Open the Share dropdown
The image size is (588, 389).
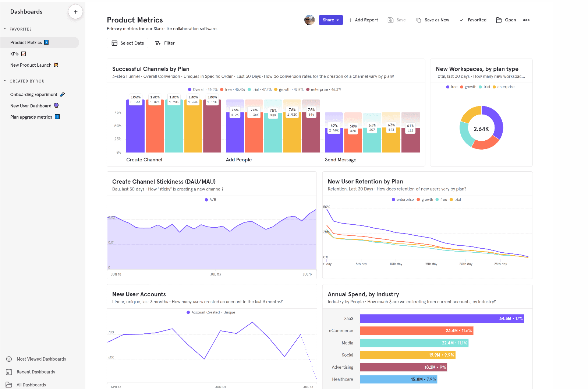(x=330, y=20)
